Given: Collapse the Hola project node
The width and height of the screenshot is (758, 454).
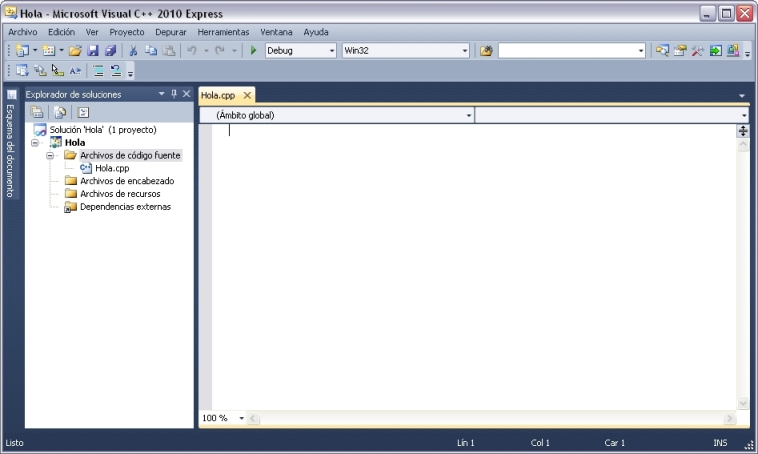Looking at the screenshot, I should [x=35, y=143].
